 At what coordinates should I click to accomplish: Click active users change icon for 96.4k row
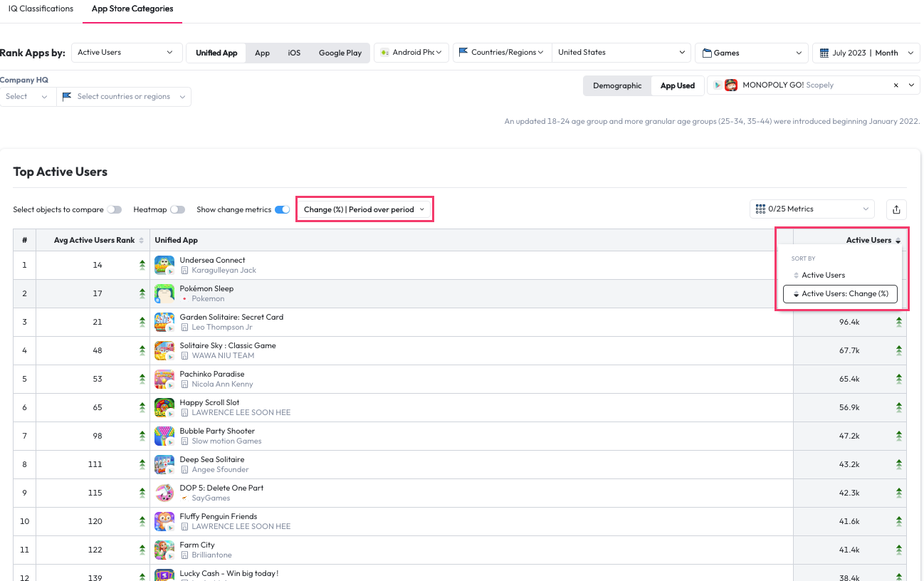coord(898,322)
